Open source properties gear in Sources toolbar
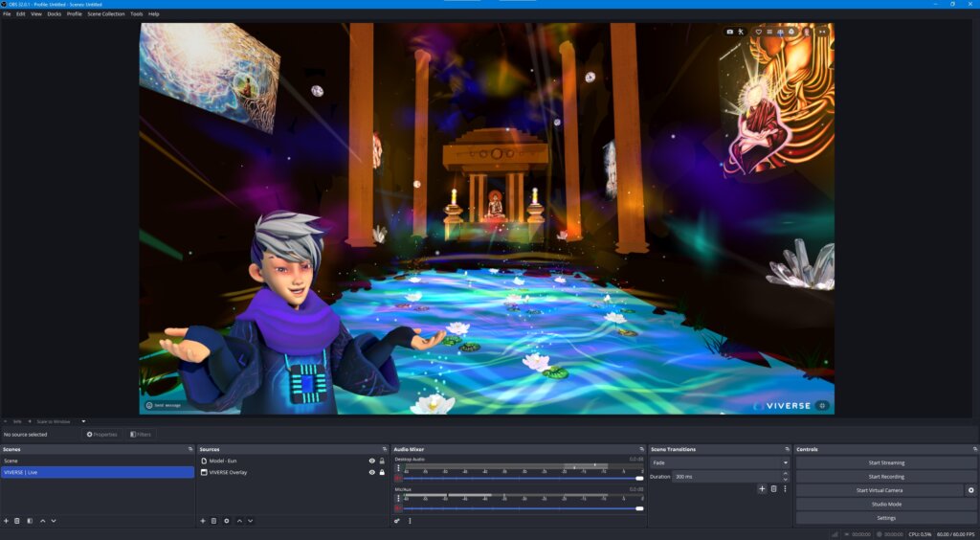Screen dimensions: 980x540 pyautogui.click(x=227, y=521)
